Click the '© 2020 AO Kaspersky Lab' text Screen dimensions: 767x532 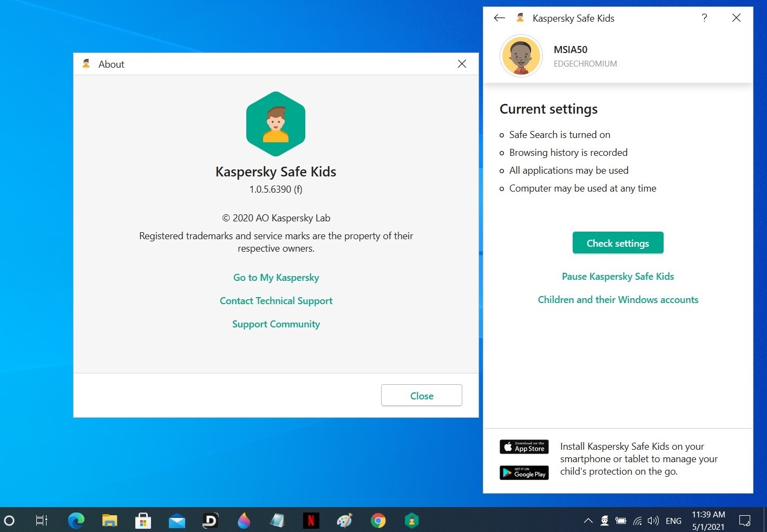point(276,218)
